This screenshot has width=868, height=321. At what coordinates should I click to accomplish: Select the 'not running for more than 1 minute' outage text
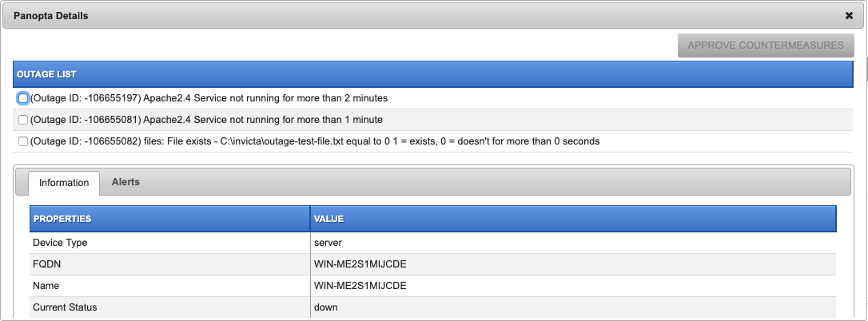(206, 120)
